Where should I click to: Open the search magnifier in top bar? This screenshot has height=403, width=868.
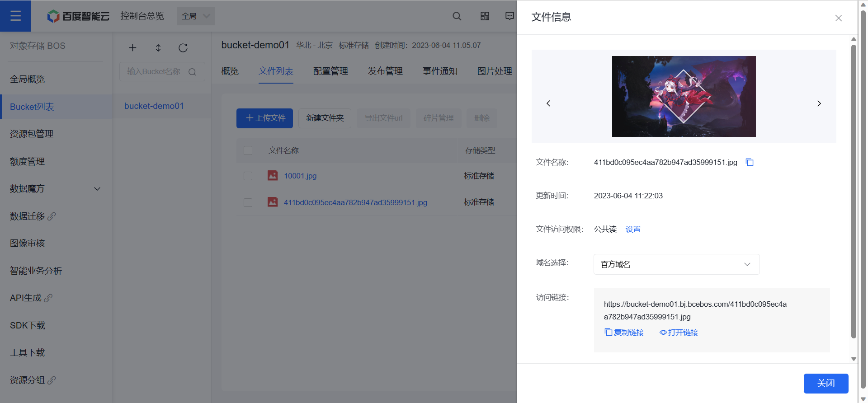pyautogui.click(x=457, y=16)
